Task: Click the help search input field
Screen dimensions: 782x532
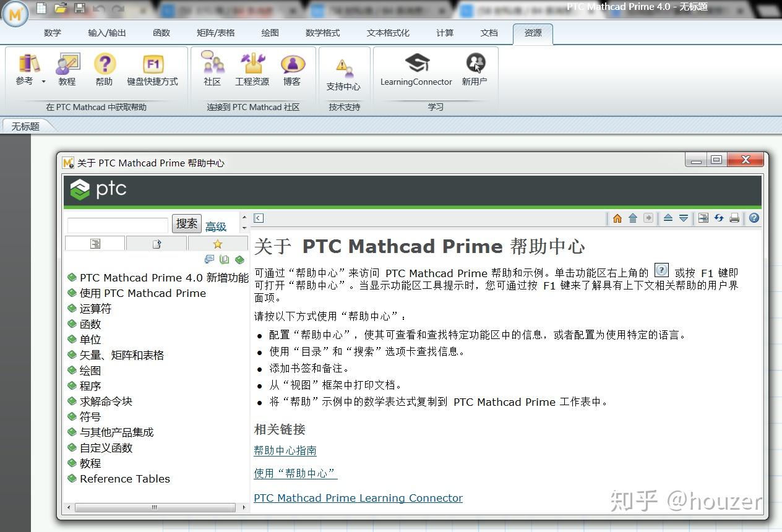Action: coord(118,225)
